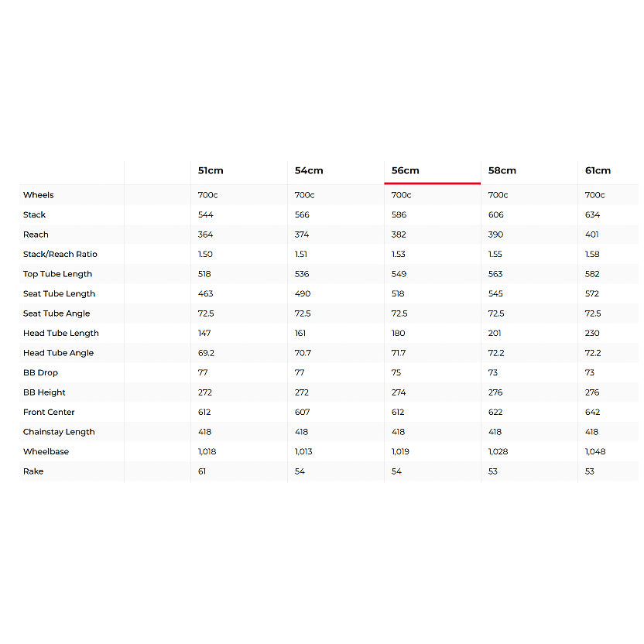
Task: Select the Stack row label
Action: (x=35, y=214)
